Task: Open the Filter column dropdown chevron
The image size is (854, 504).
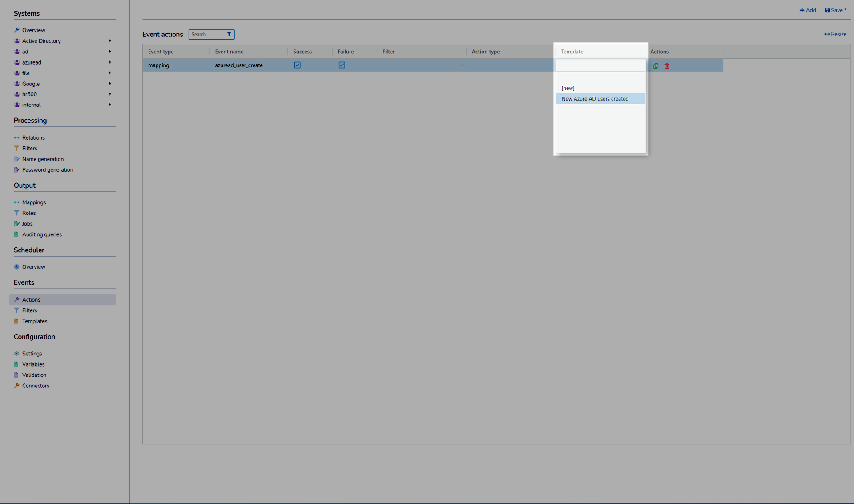Action: (462, 65)
